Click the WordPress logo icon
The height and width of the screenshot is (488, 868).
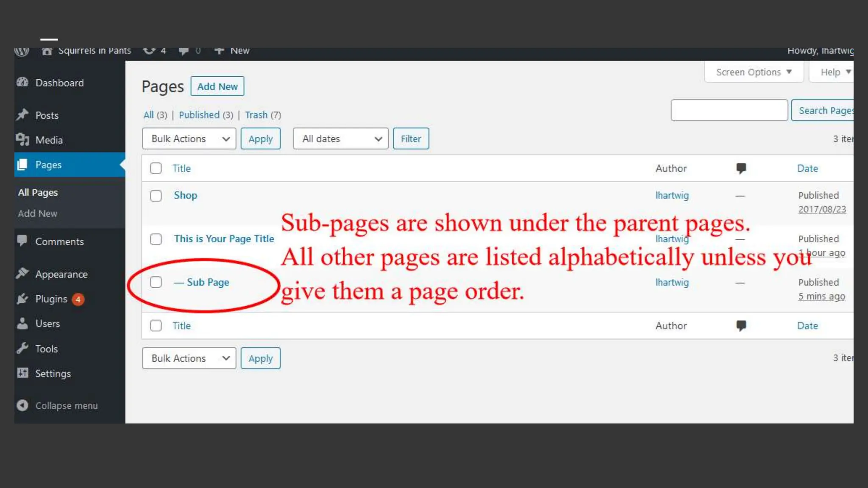pyautogui.click(x=22, y=51)
